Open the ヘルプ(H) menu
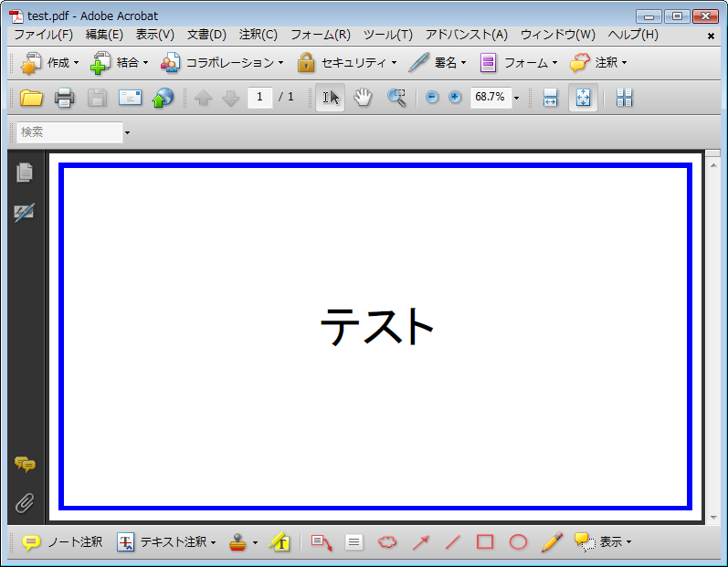Viewport: 728px width, 567px height. [633, 35]
